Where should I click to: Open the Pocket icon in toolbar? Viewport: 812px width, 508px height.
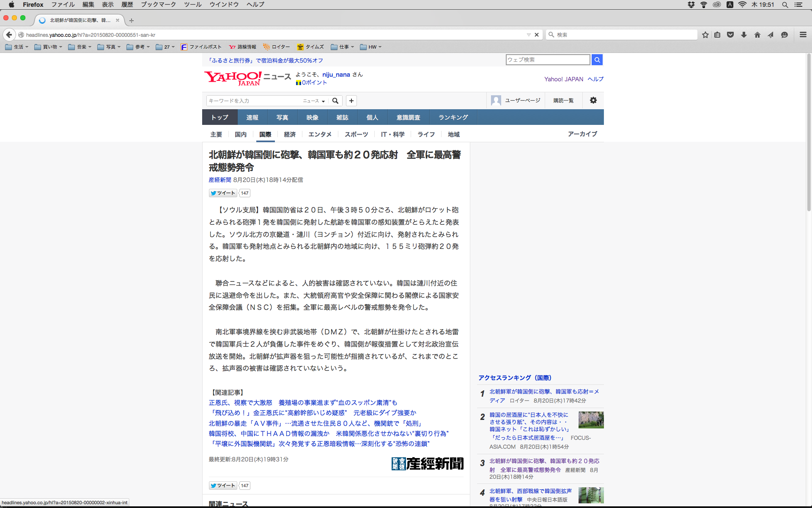pos(730,35)
